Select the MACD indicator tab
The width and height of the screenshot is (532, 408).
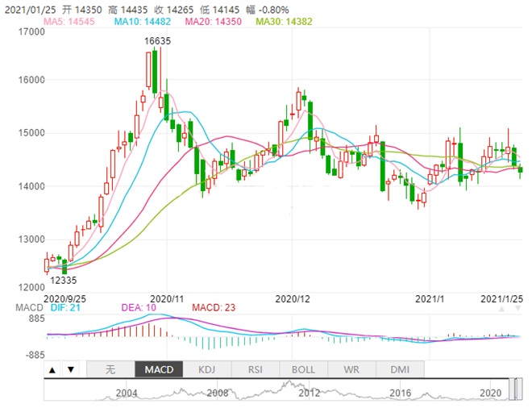tap(159, 369)
